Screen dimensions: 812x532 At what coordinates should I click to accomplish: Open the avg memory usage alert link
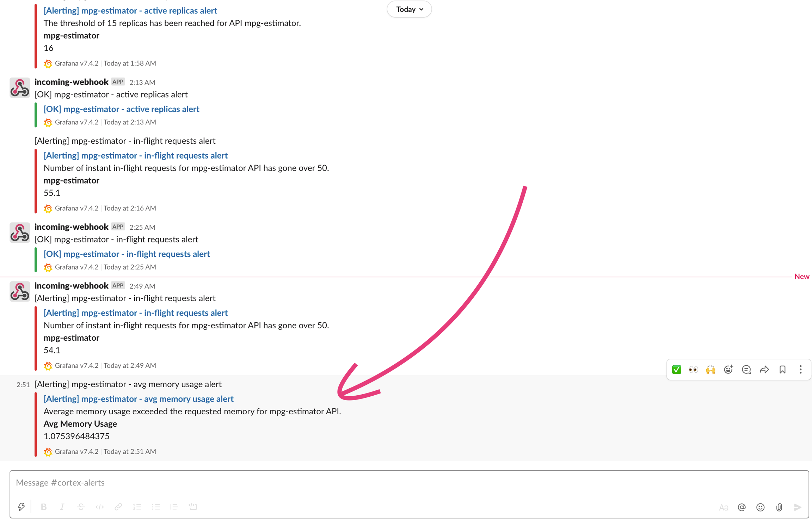tap(139, 399)
